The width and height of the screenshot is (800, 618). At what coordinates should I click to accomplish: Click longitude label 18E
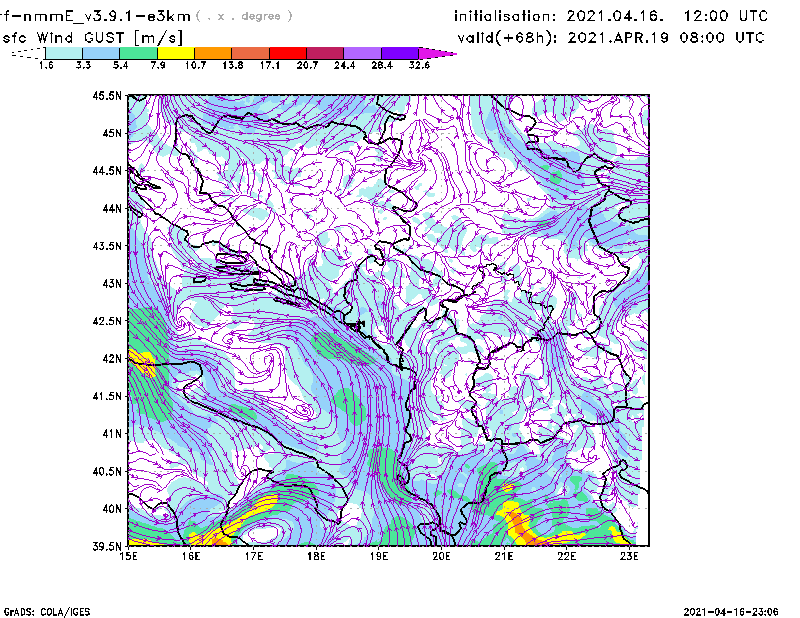(316, 556)
